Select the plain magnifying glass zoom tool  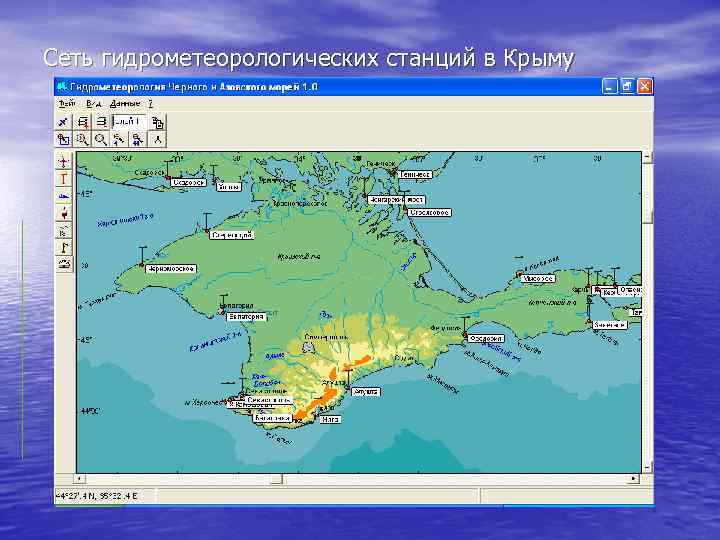(101, 139)
